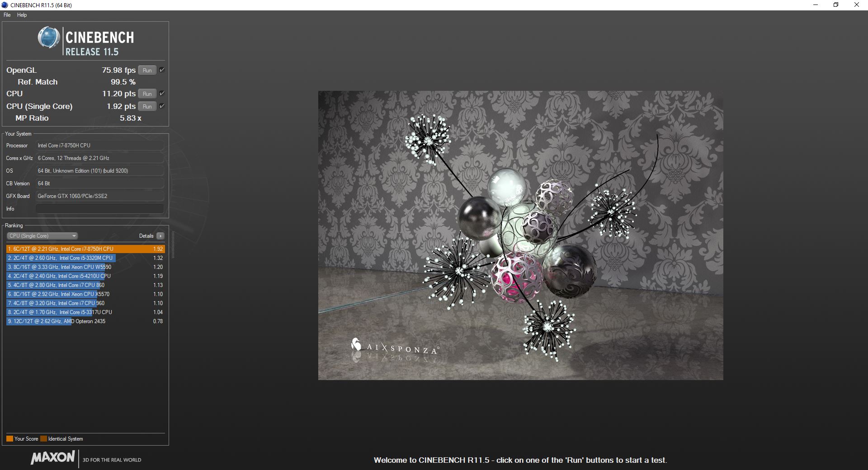Screen dimensions: 868x470
Task: Select the Intel Xeon CPU X5570 ranking row
Action: tap(85, 294)
